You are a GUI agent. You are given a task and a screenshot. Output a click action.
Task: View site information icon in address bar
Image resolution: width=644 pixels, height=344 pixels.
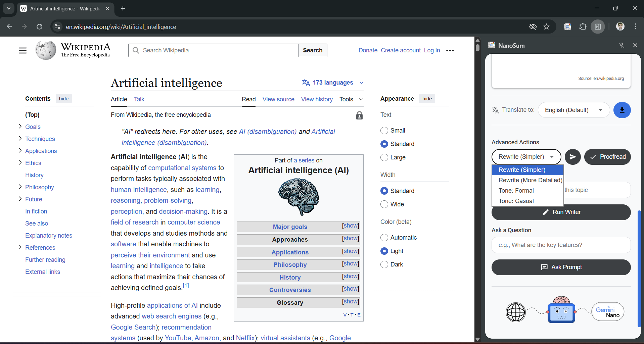point(57,27)
